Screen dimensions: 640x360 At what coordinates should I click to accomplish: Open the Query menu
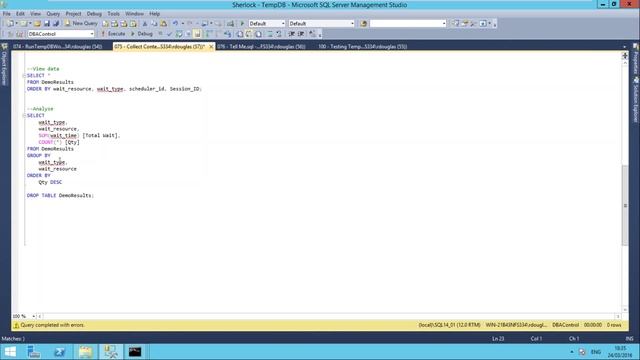pyautogui.click(x=53, y=13)
